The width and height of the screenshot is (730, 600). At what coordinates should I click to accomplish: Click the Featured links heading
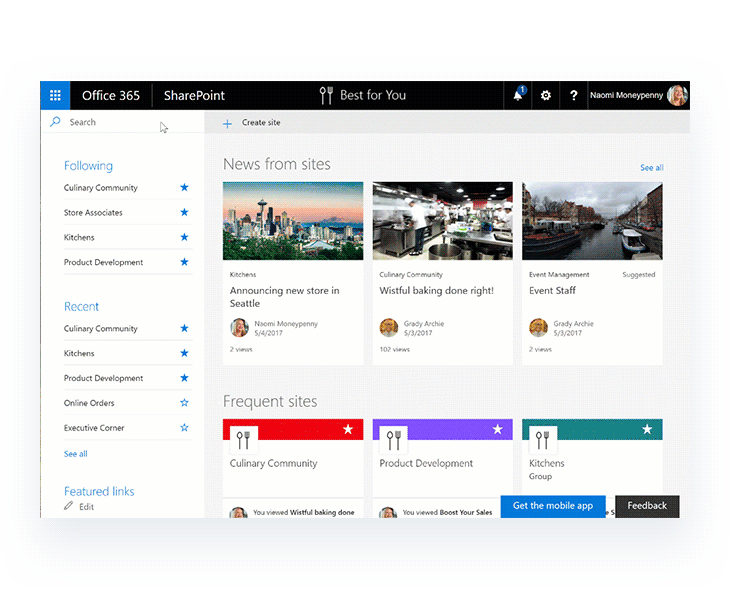tap(99, 491)
